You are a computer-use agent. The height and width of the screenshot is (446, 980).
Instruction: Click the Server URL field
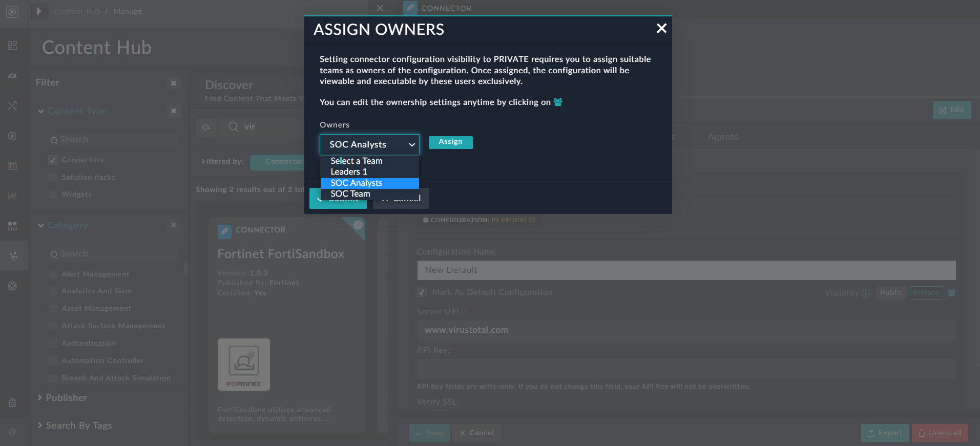tap(686, 330)
